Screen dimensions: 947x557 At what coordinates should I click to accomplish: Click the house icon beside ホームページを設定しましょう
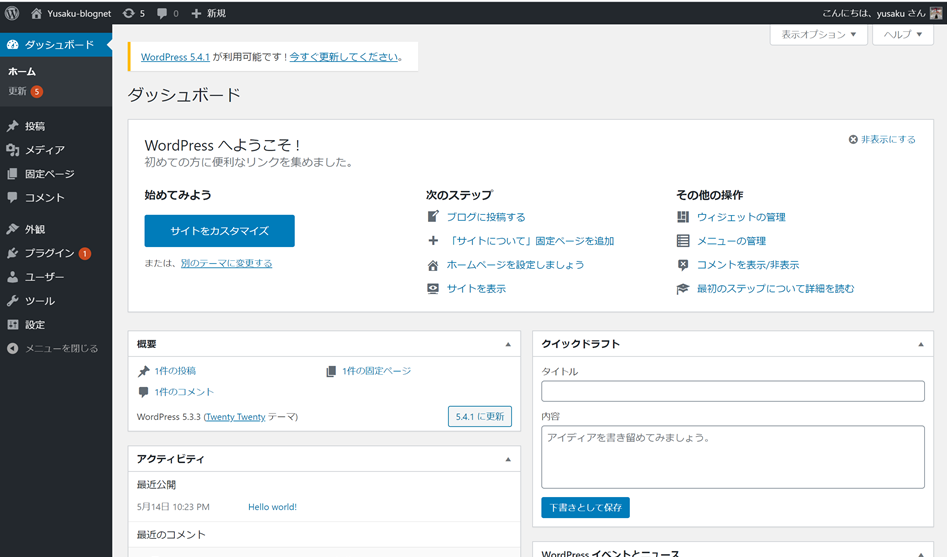tap(433, 265)
